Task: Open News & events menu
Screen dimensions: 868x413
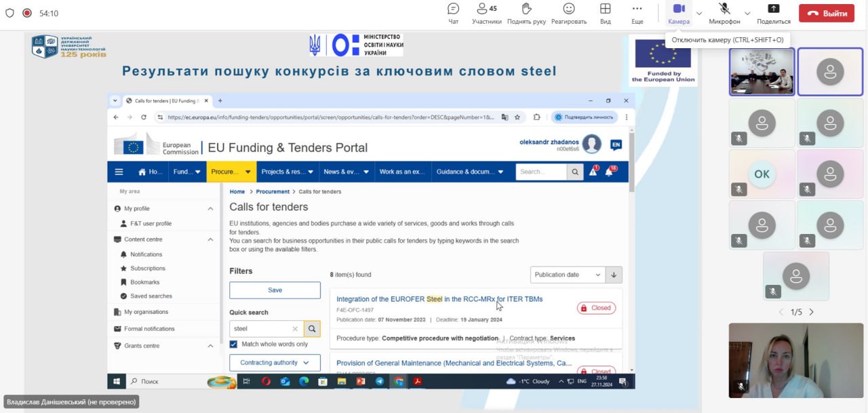Action: 346,172
